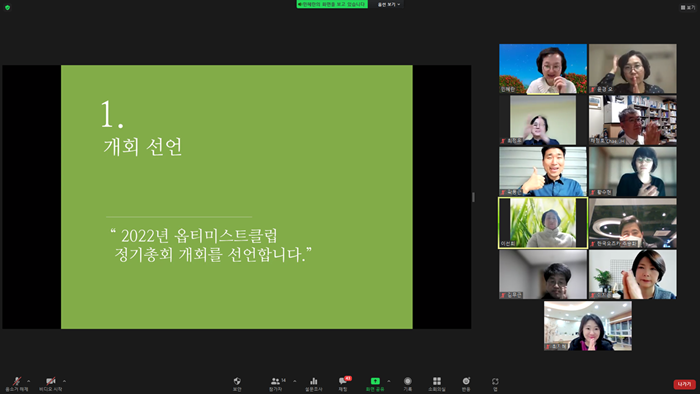700x394 pixels.
Task: Open the audio options caret beside the microphone
Action: click(x=29, y=381)
